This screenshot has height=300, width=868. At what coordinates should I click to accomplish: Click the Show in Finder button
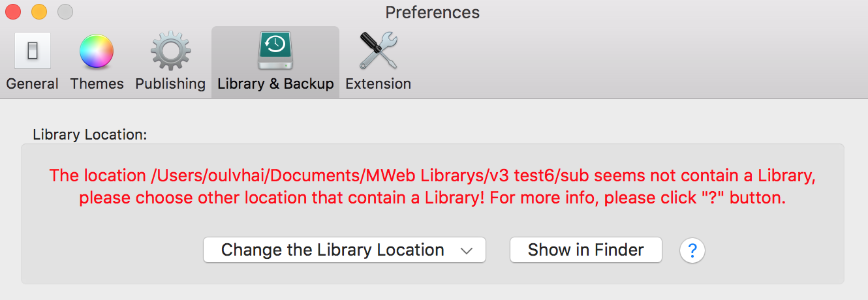pos(586,250)
